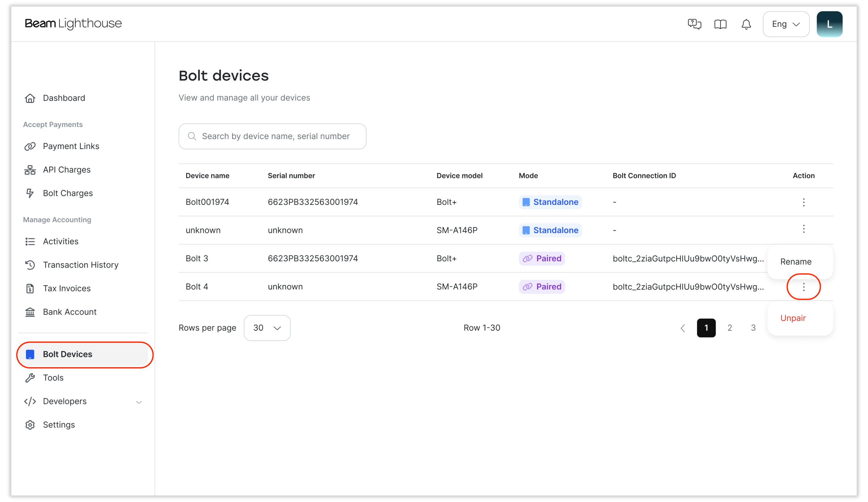Open the user avatar L menu
868x502 pixels.
pos(829,24)
